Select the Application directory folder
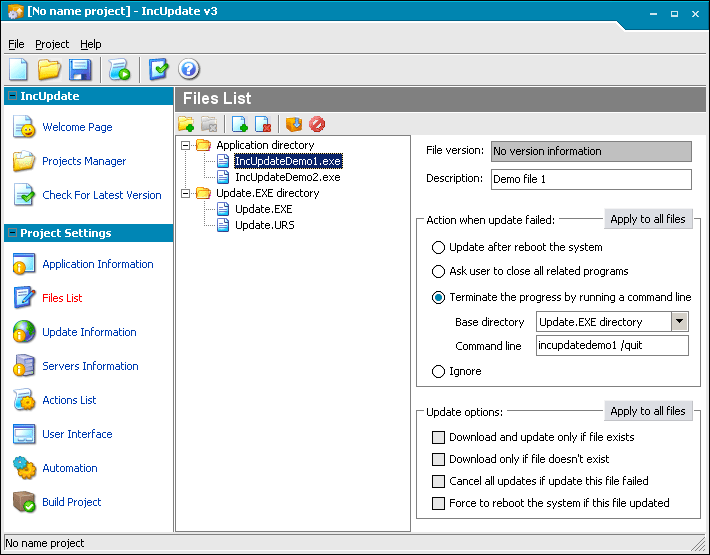The image size is (710, 555). 265,145
